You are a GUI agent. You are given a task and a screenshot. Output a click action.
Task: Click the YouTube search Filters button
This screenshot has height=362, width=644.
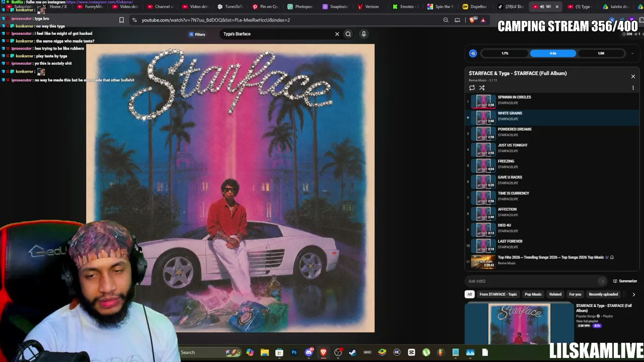pyautogui.click(x=197, y=34)
